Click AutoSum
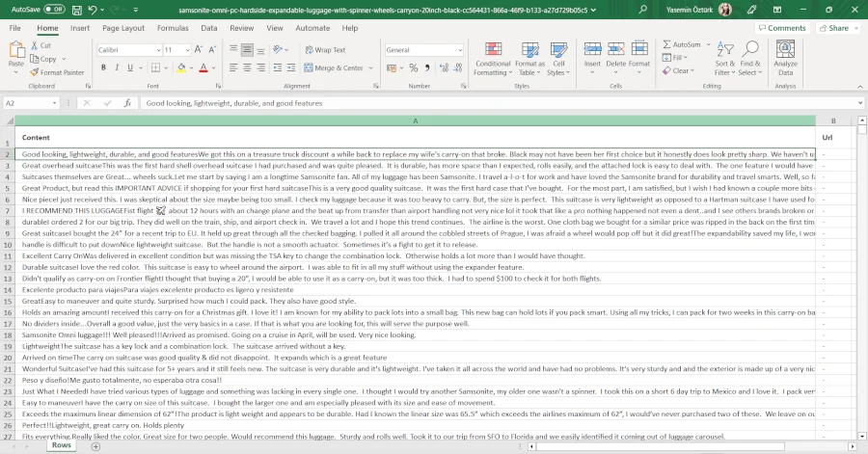 point(682,44)
